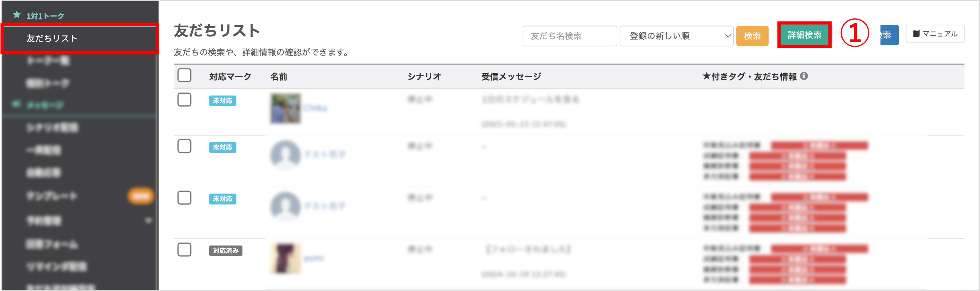This screenshot has height=291, width=980.
Task: Open the fourth friend's profile photo
Action: click(x=285, y=258)
